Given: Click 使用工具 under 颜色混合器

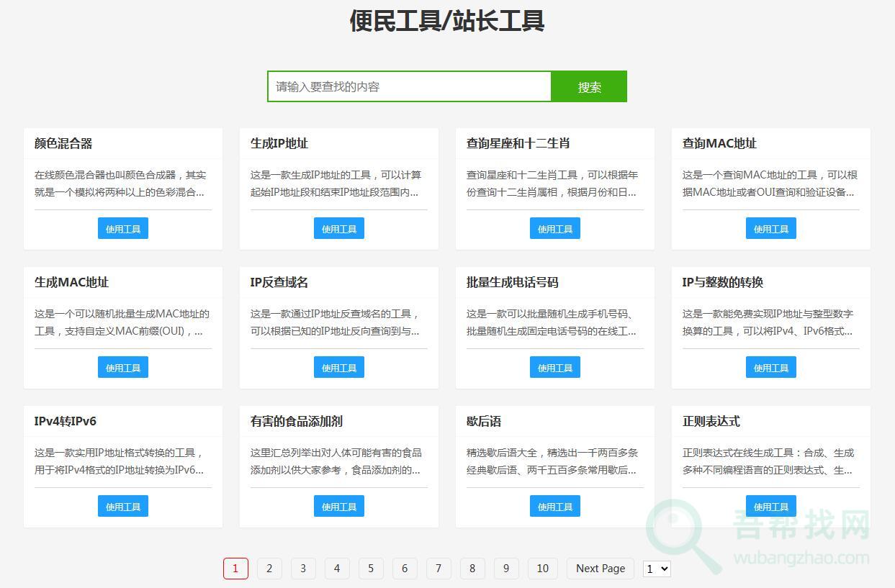Looking at the screenshot, I should click(123, 229).
